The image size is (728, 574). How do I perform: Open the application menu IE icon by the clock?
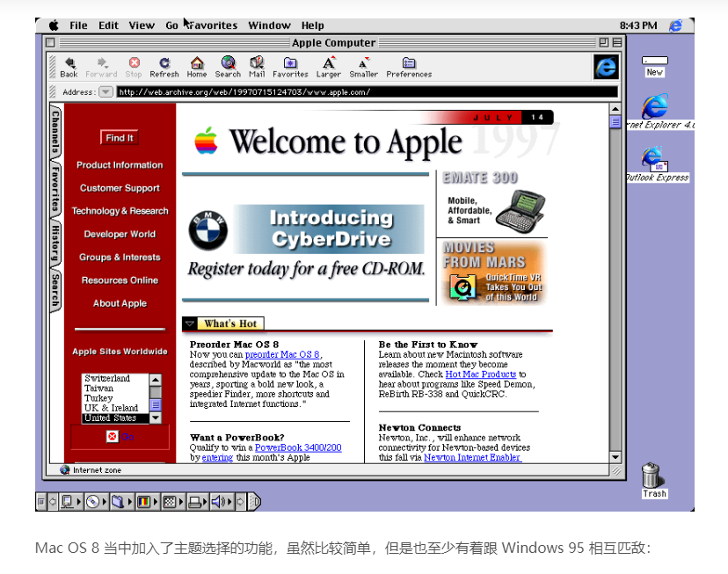click(x=676, y=25)
